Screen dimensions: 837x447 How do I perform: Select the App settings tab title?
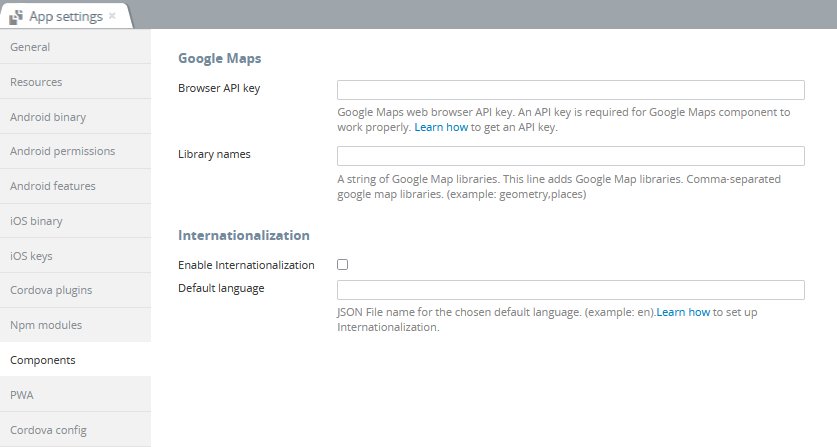point(66,17)
